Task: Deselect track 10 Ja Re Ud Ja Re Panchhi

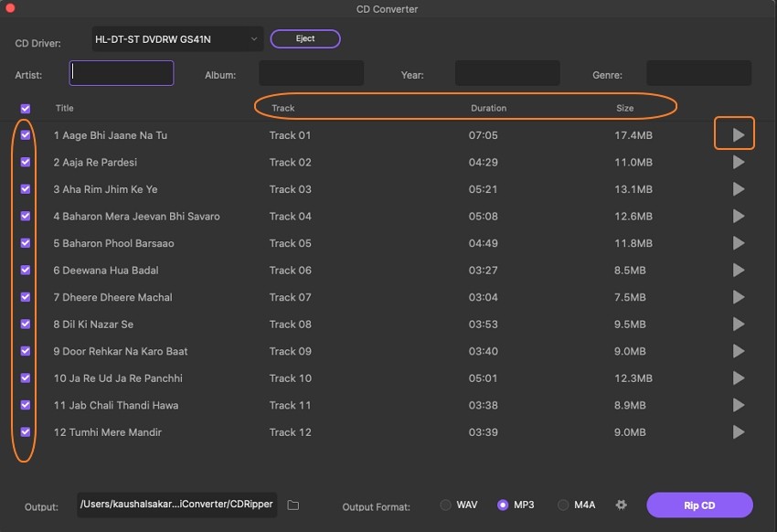Action: 26,378
